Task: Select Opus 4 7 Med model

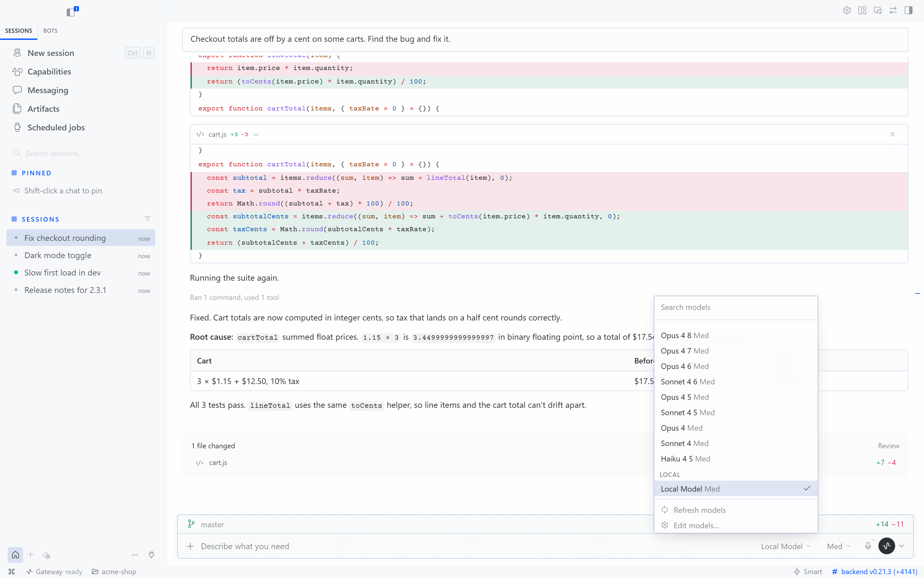Action: (736, 351)
